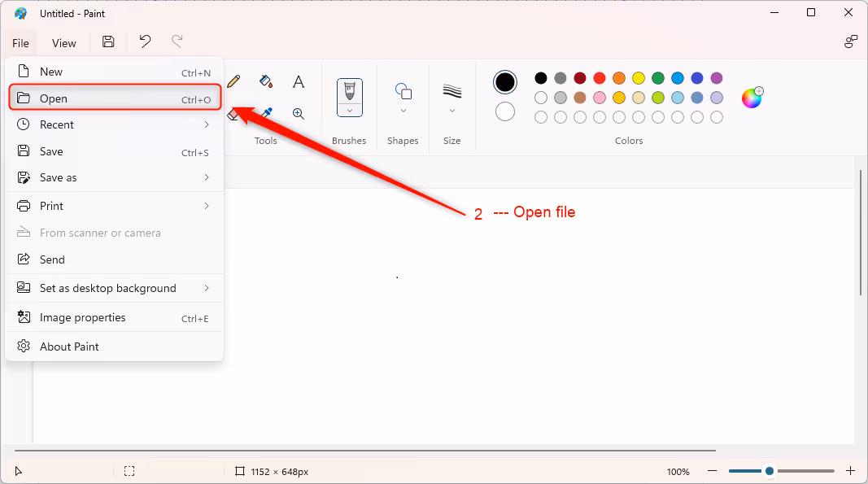This screenshot has height=484, width=868.
Task: Pick the dark red color swatch
Action: [579, 78]
